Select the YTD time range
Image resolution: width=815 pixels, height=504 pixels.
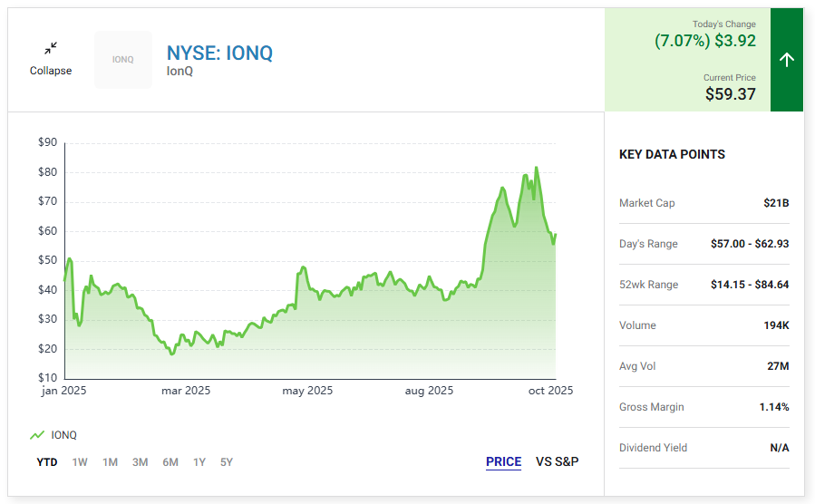click(47, 462)
